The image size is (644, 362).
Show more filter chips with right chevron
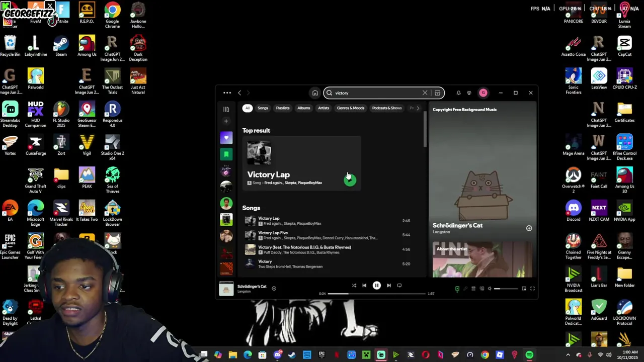pyautogui.click(x=418, y=108)
